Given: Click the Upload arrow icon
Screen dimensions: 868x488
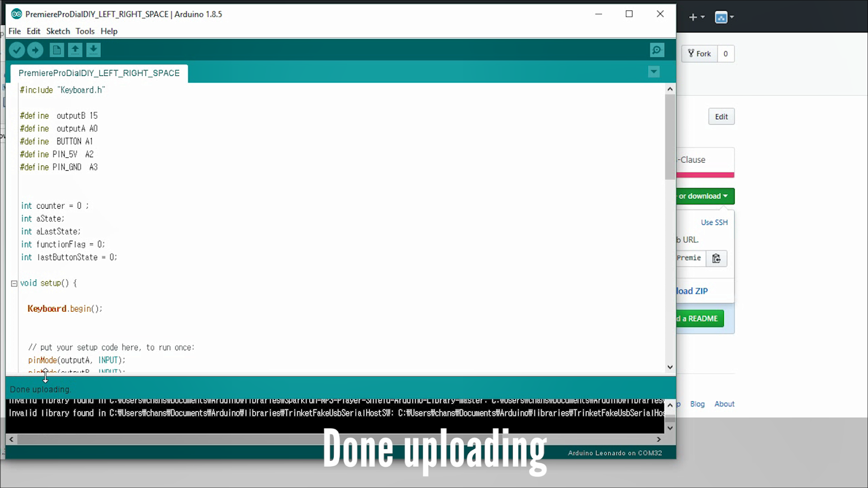Looking at the screenshot, I should (x=35, y=50).
